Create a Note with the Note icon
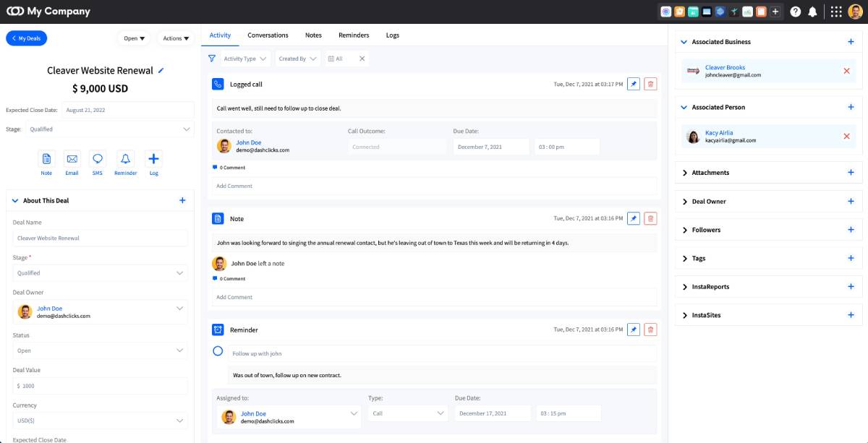 point(46,159)
